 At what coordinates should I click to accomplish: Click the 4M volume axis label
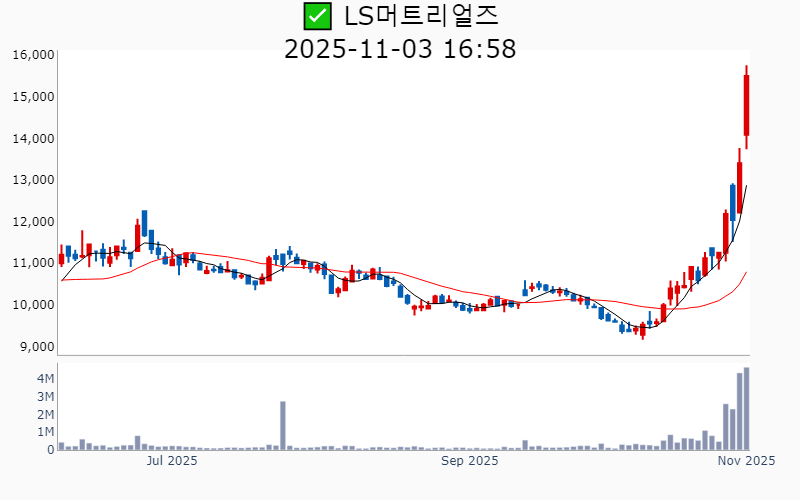coord(45,379)
